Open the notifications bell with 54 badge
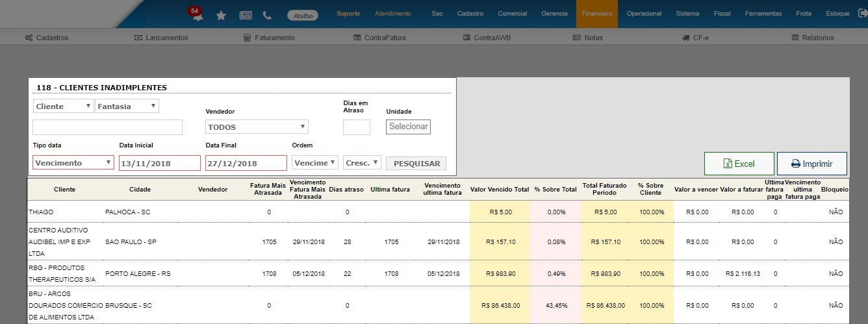868x324 pixels. [x=197, y=16]
